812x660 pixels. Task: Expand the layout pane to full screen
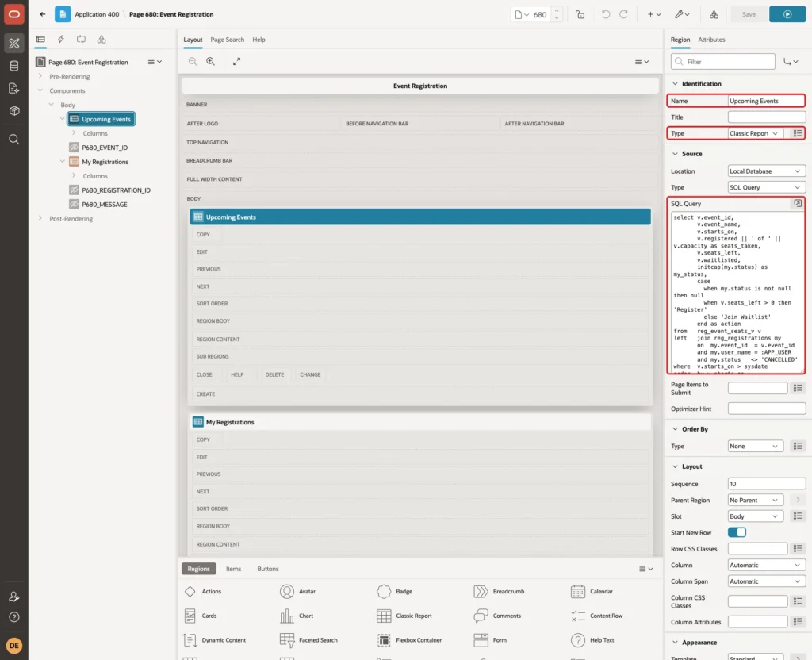(x=236, y=61)
